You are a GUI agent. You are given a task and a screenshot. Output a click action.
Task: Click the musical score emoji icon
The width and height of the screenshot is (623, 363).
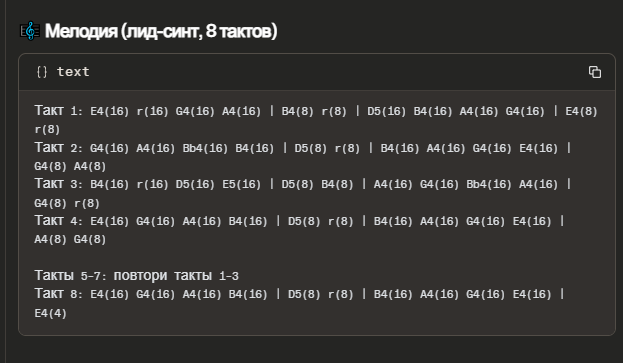click(x=30, y=31)
